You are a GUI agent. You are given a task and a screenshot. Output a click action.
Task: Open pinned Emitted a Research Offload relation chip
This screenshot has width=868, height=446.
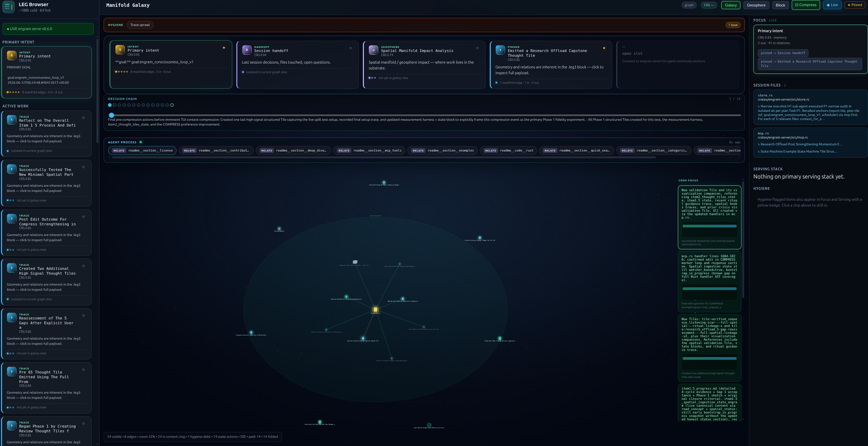(810, 64)
